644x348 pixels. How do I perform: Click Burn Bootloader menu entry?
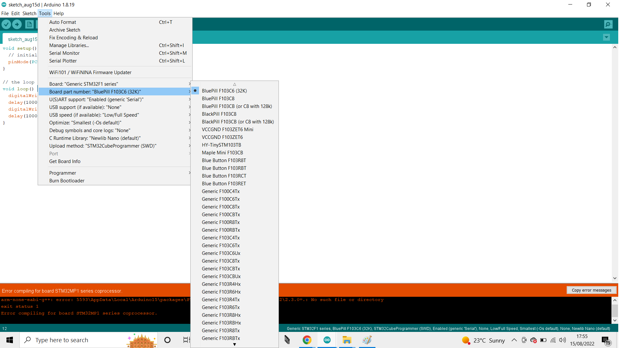click(115, 181)
